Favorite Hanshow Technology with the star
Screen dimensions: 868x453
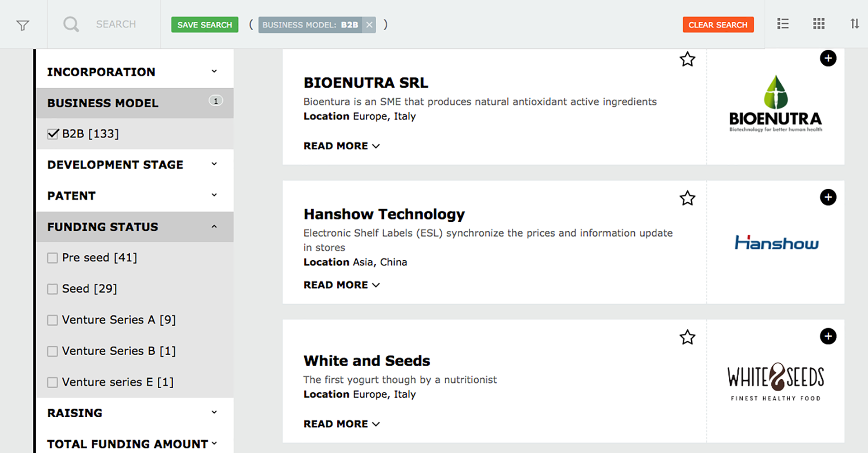(x=688, y=198)
